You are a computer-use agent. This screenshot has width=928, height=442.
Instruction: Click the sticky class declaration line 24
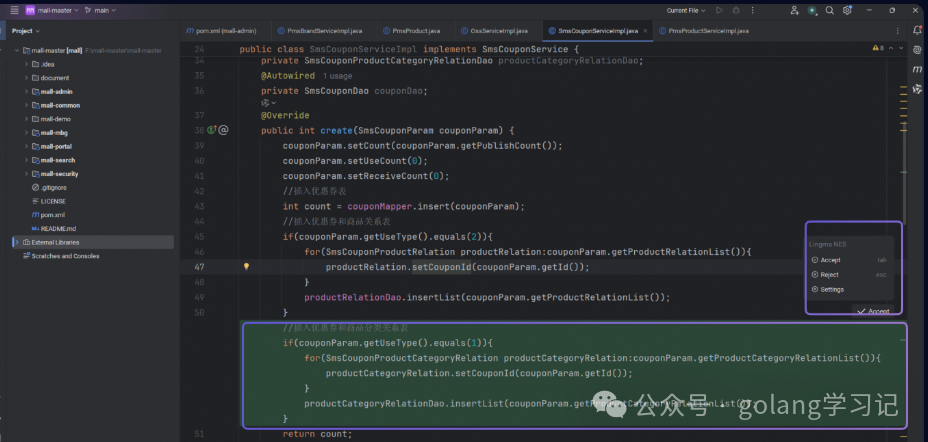point(408,49)
